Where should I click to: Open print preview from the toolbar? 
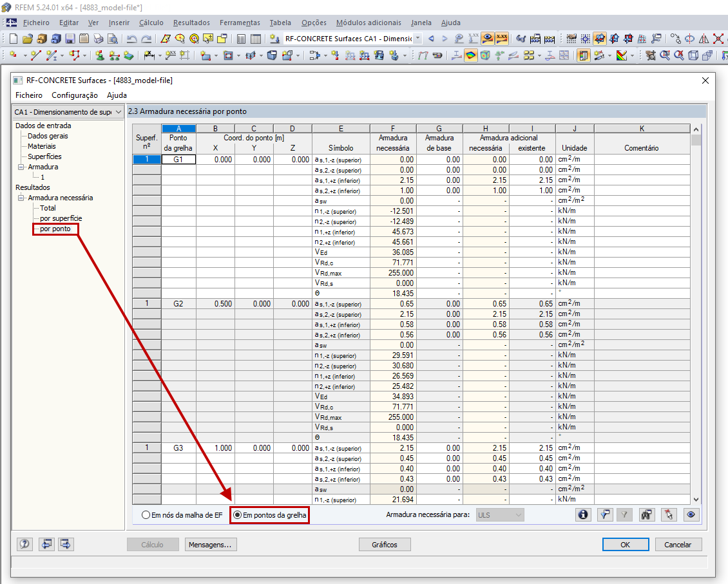112,39
